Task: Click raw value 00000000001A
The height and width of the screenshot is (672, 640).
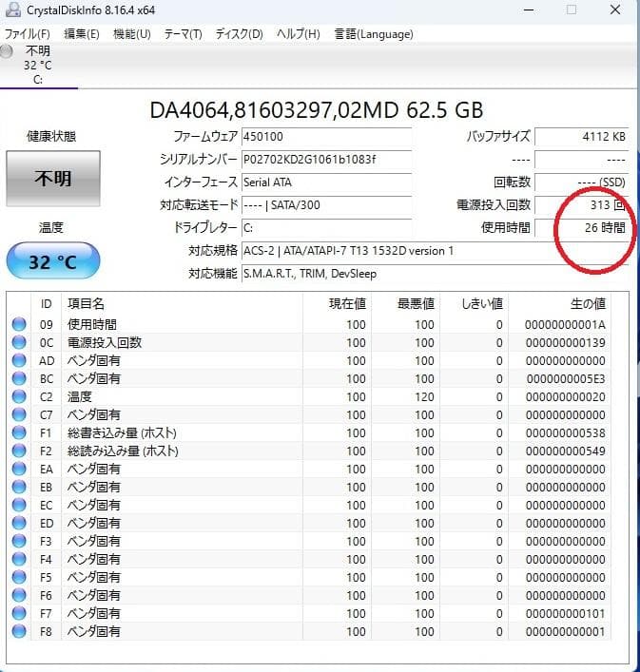Action: pos(565,325)
